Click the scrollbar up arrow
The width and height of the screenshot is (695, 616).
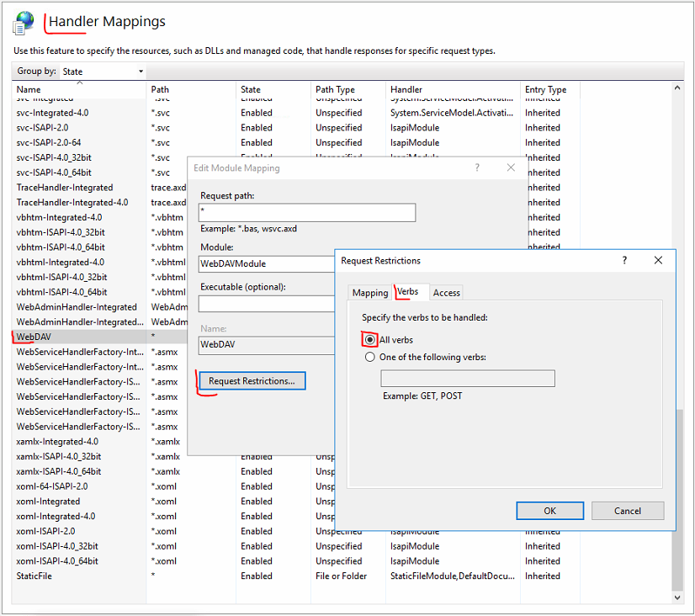[x=677, y=88]
